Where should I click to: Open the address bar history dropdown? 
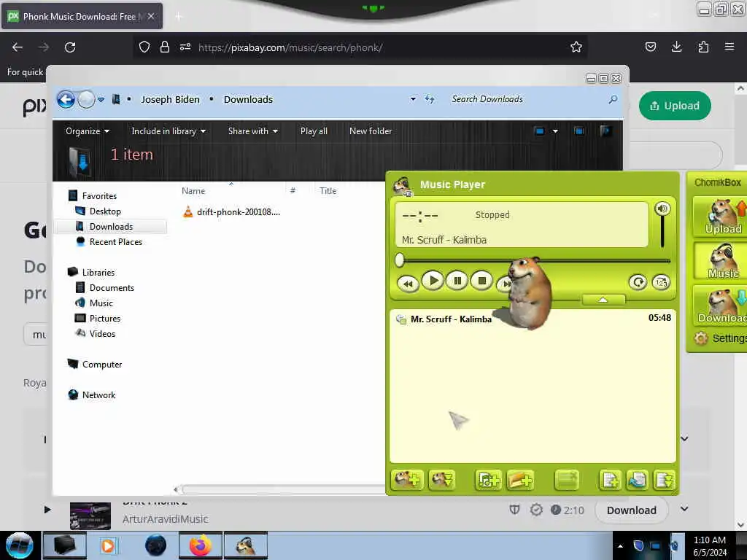click(413, 99)
